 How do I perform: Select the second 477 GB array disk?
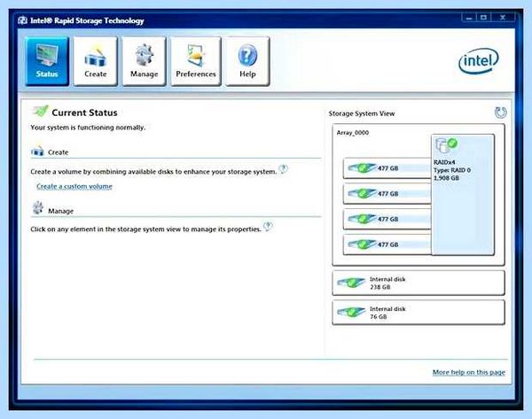click(x=387, y=193)
